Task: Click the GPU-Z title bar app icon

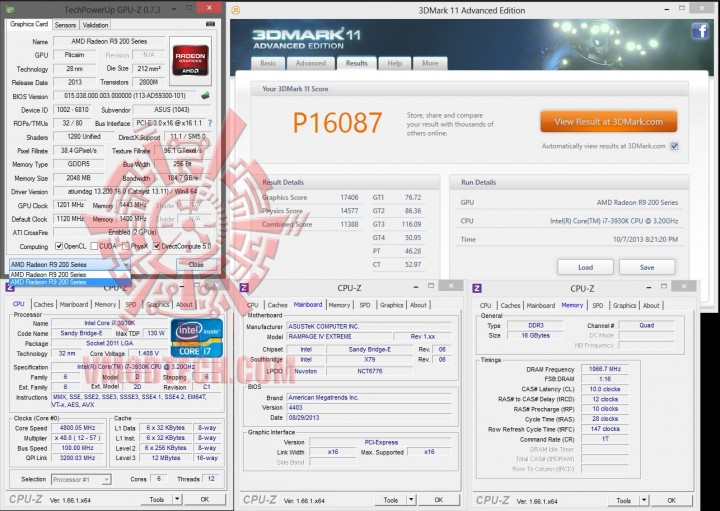Action: (10, 9)
